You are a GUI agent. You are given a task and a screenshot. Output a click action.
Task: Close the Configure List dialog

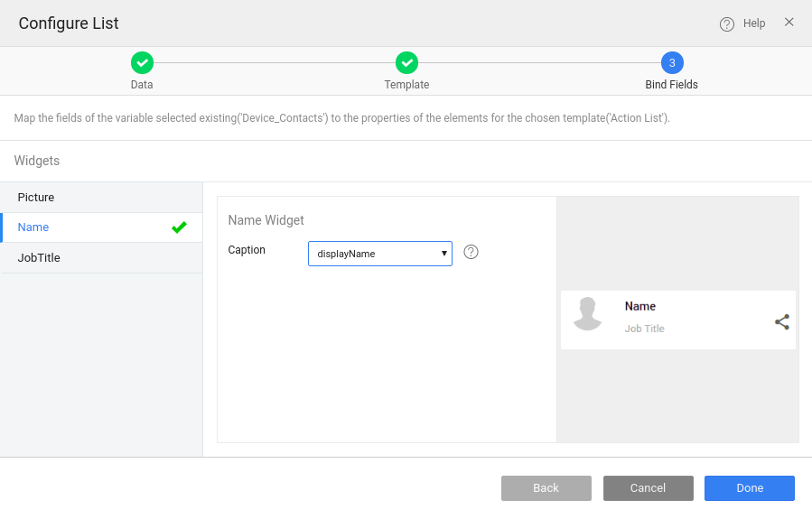(789, 23)
